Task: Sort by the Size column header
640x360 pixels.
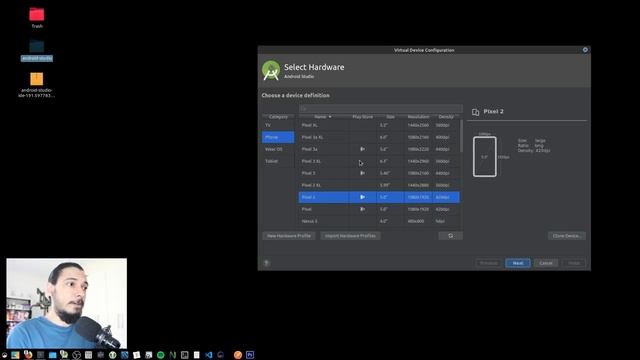Action: click(391, 117)
